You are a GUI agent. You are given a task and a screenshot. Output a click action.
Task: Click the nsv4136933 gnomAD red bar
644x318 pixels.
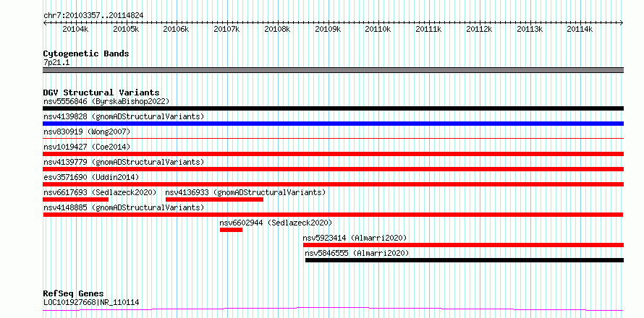(214, 199)
